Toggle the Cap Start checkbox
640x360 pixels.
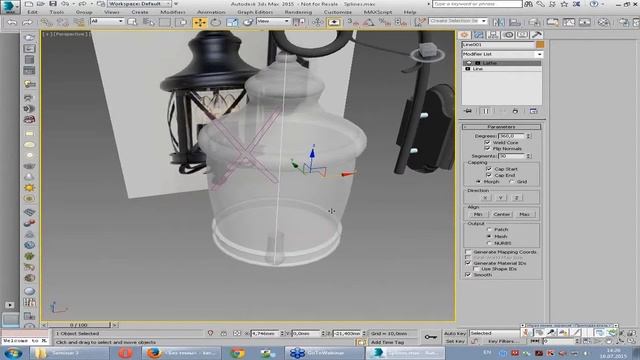click(x=489, y=169)
